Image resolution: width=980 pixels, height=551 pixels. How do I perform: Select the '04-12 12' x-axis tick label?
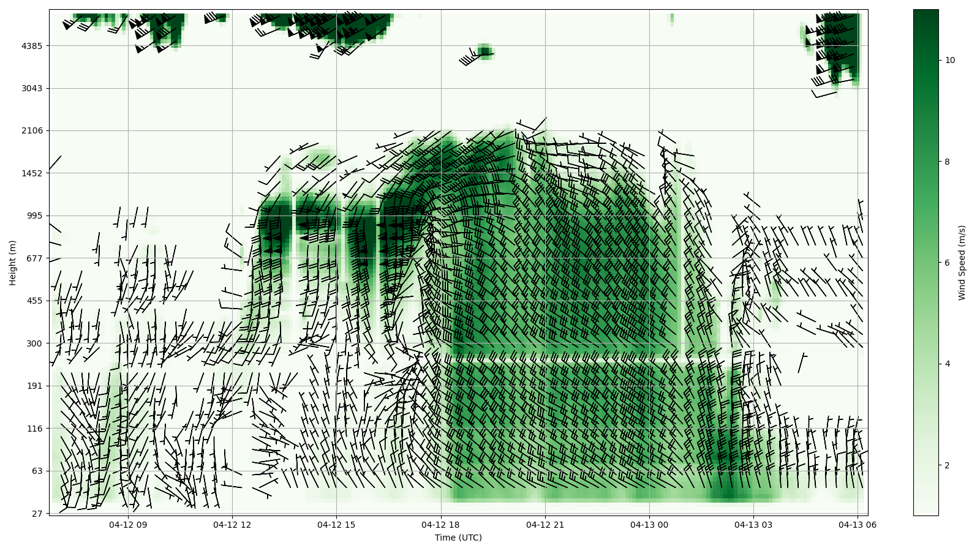pos(232,525)
